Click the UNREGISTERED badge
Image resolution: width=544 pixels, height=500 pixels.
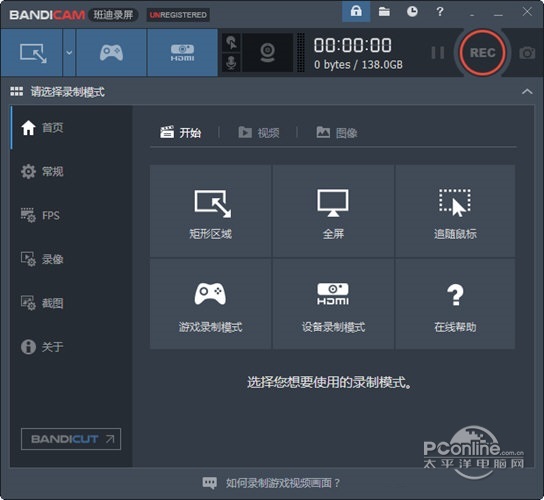tap(178, 15)
